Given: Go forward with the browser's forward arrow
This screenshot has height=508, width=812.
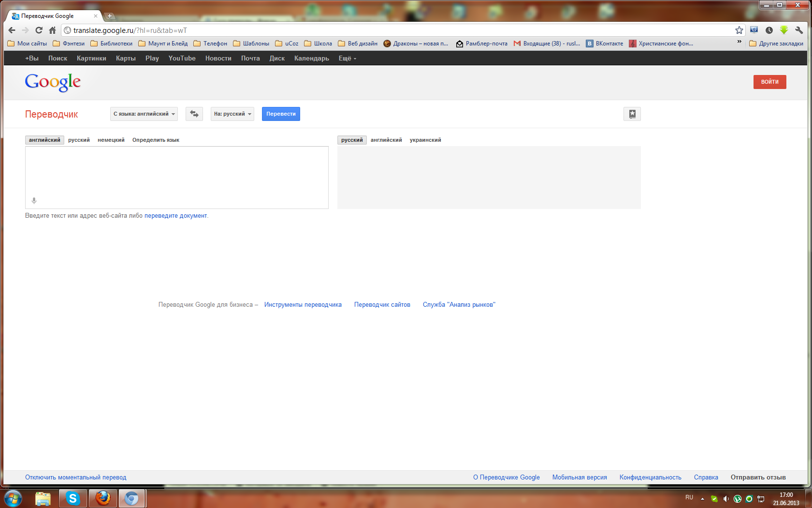Looking at the screenshot, I should click(26, 30).
